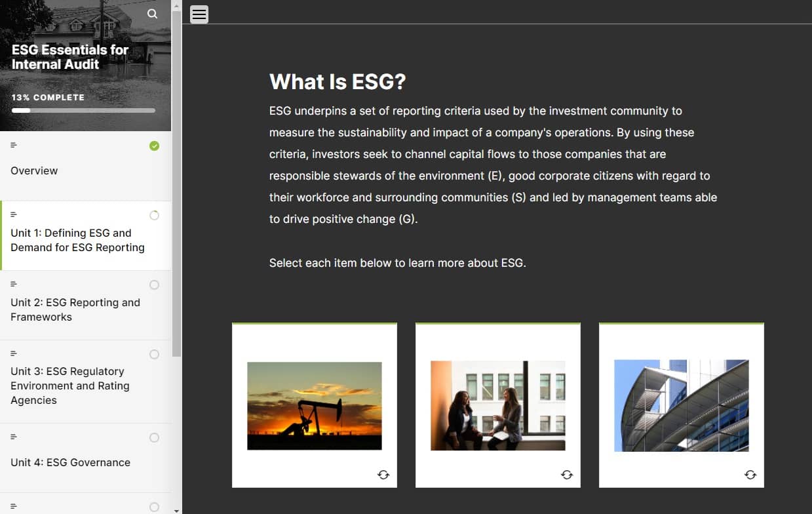
Task: Click the sidebar vertical scrollbar
Action: click(x=177, y=184)
